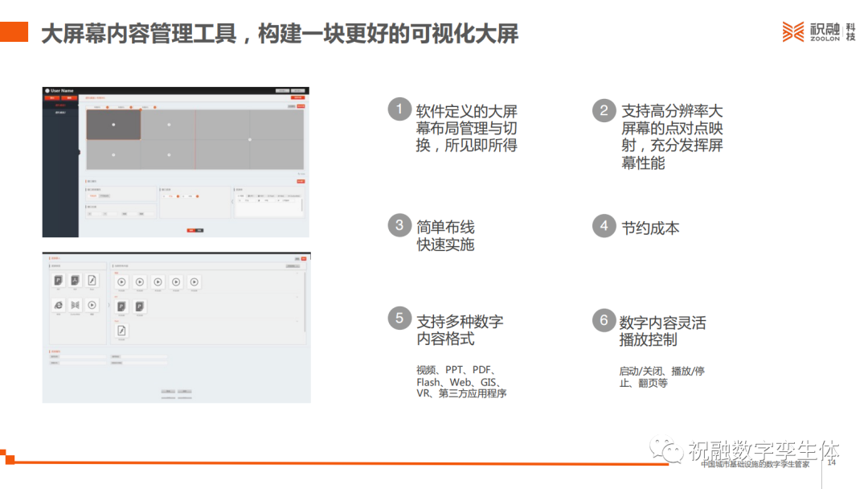Select the video play icon in left content-type panel
The width and height of the screenshot is (868, 489).
92,306
